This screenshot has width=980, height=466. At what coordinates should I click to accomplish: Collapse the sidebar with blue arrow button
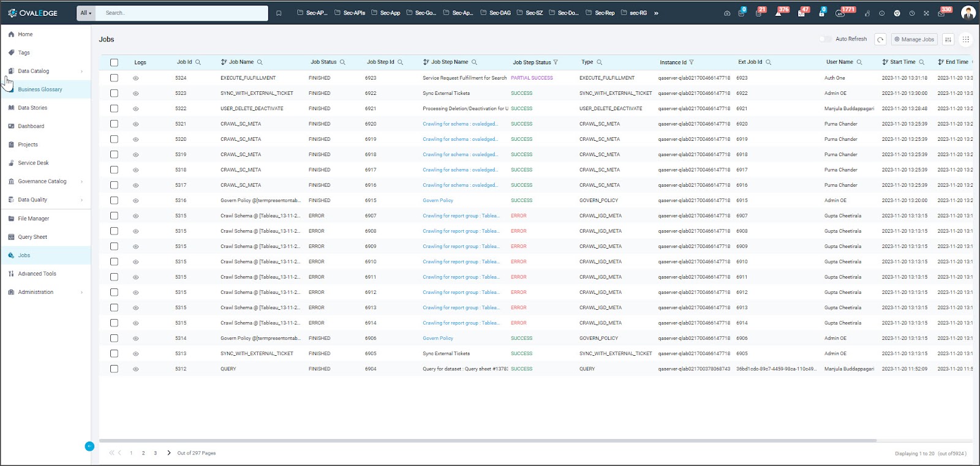(x=89, y=446)
